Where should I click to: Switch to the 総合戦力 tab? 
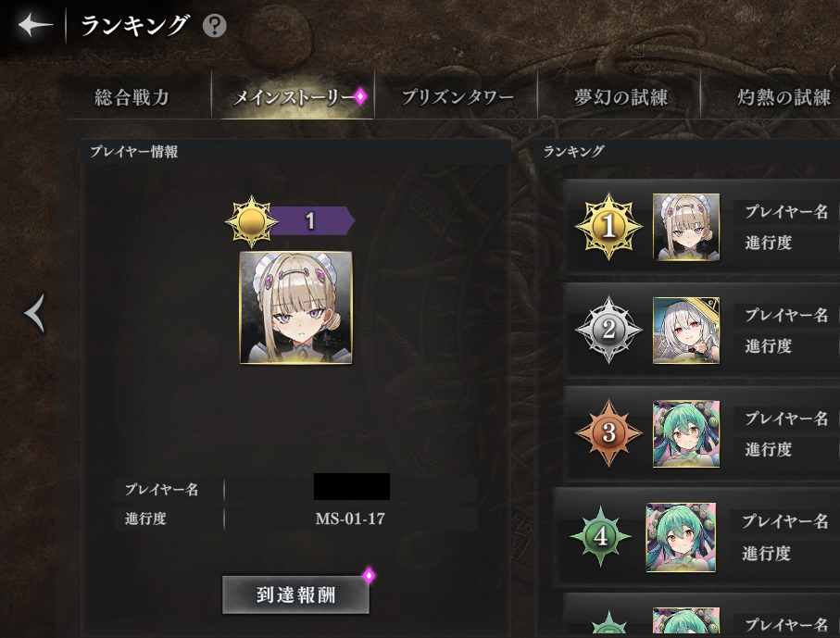click(132, 97)
